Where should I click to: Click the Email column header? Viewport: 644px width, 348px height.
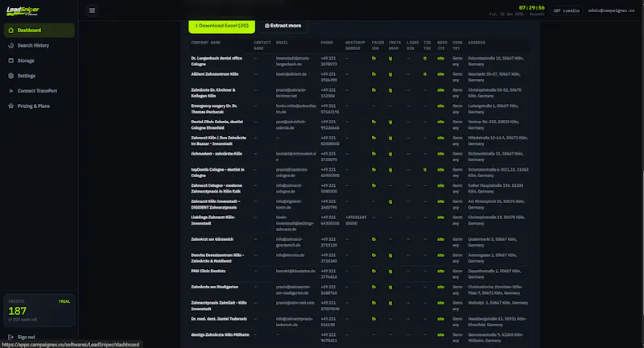pos(282,43)
